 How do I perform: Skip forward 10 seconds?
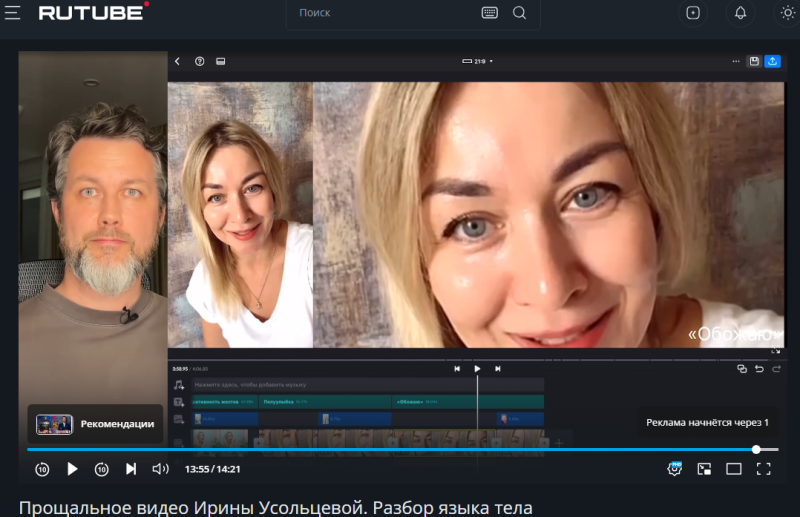coord(101,469)
